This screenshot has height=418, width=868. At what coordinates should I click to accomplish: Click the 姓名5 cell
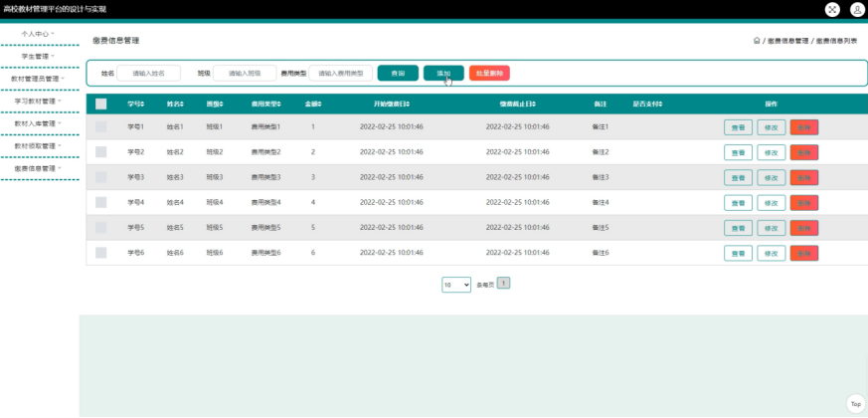(x=175, y=227)
